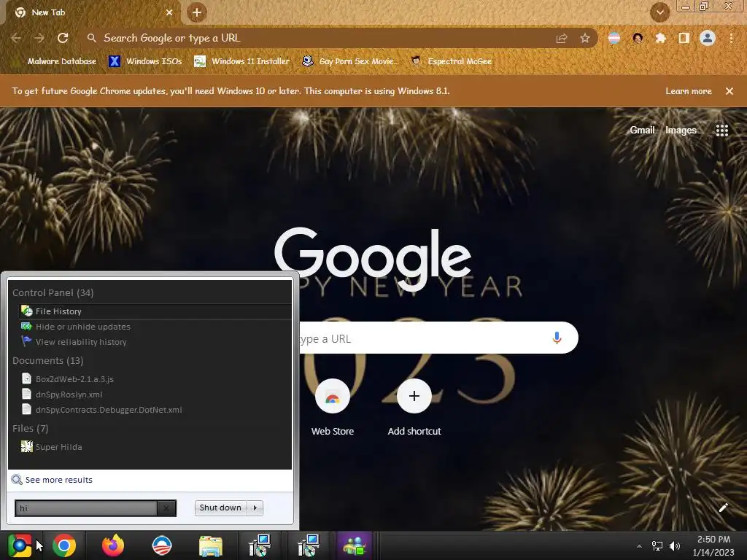Open the volume speaker tray icon
Image resolution: width=747 pixels, height=560 pixels.
coord(675,546)
